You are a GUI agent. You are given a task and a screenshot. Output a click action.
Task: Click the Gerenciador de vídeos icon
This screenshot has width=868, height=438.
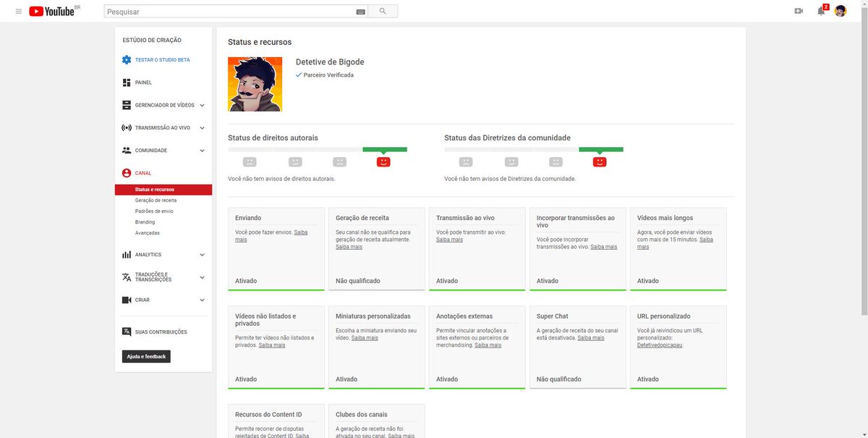127,105
